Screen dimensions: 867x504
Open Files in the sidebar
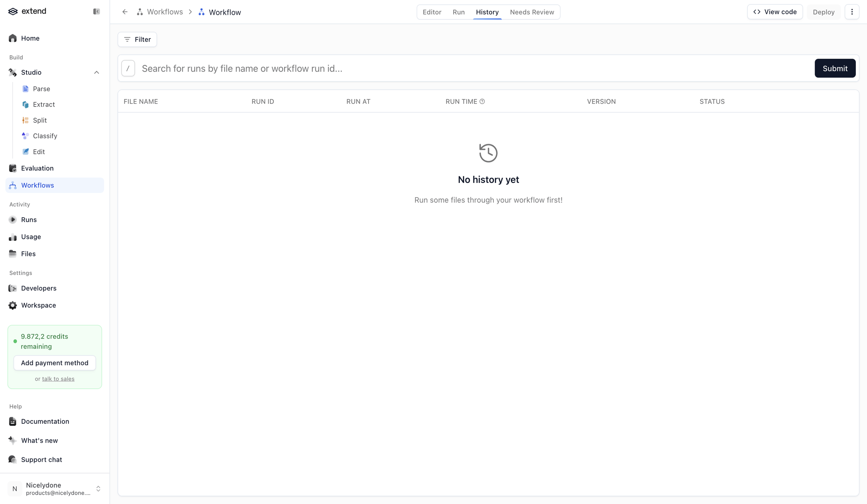pyautogui.click(x=55, y=254)
